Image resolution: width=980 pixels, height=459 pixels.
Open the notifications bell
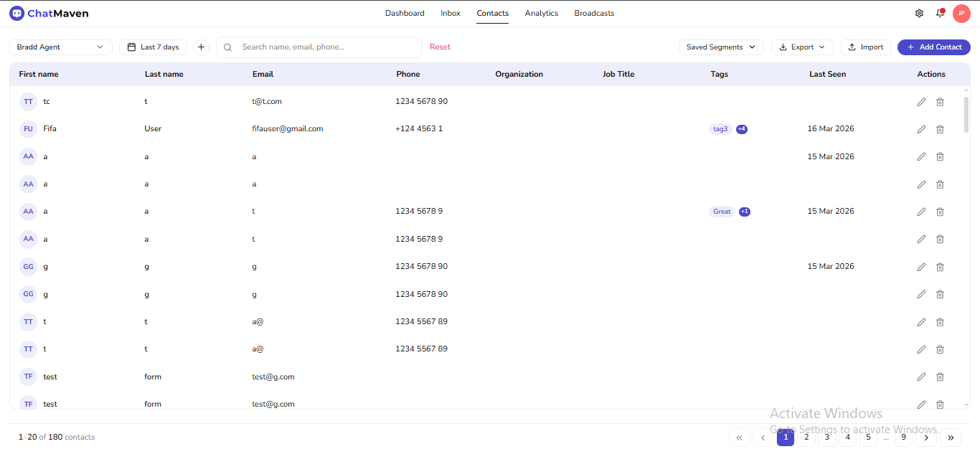pyautogui.click(x=940, y=13)
